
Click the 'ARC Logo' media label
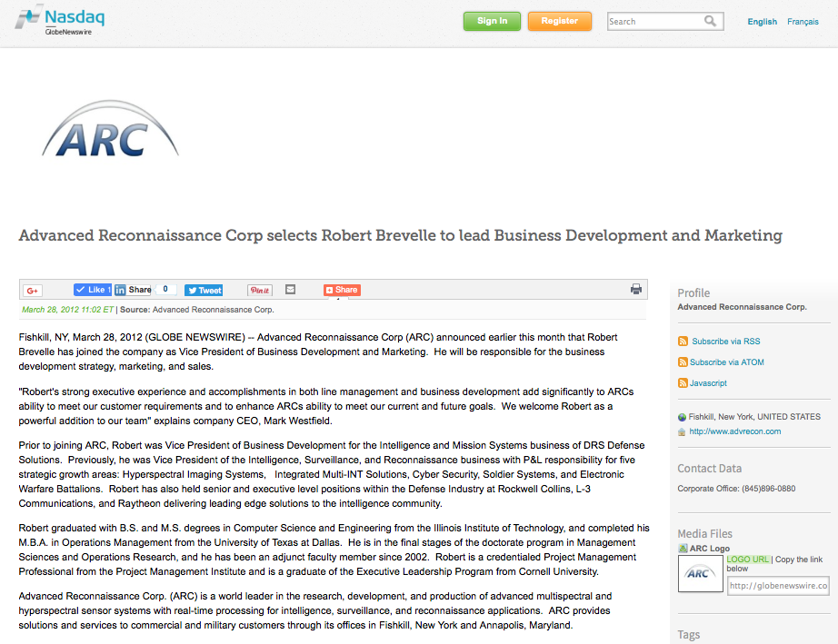[x=710, y=549]
